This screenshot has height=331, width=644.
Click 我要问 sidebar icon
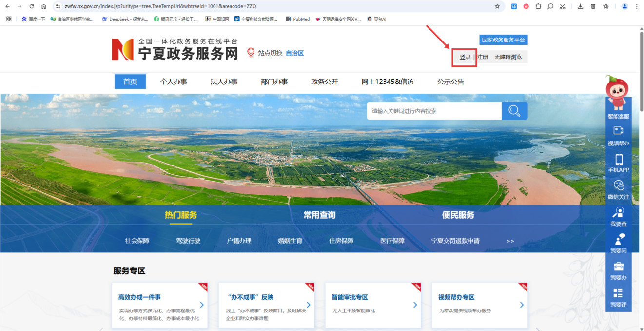coord(618,239)
